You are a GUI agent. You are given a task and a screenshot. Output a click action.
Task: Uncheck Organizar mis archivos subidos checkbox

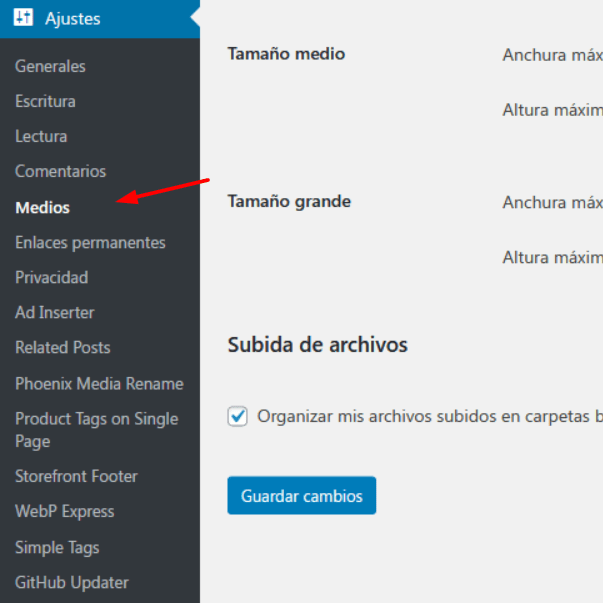pos(237,416)
